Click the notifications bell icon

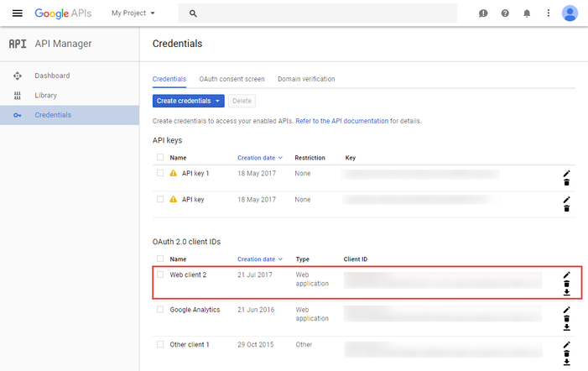[x=527, y=13]
